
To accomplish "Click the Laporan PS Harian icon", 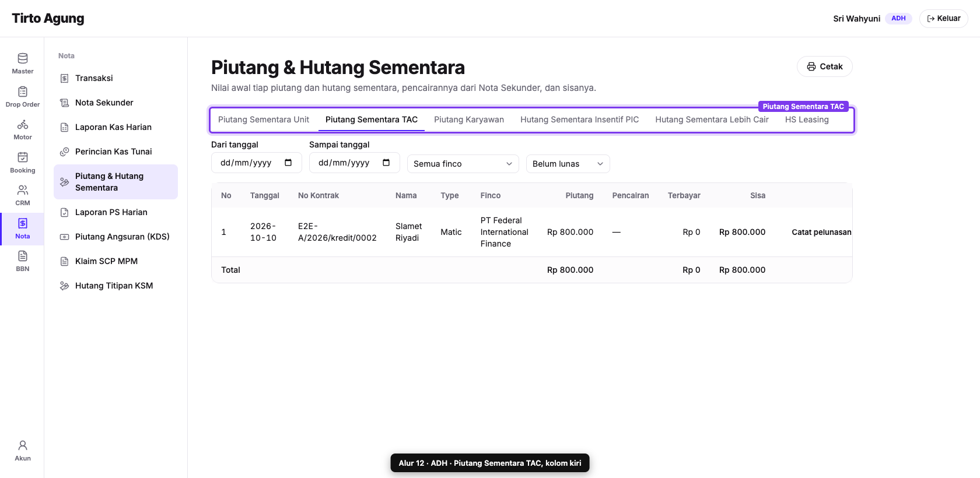I will [x=65, y=212].
